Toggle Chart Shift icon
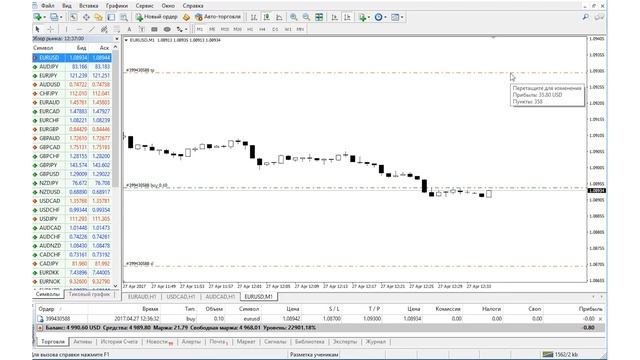640x360 pixels. coord(347,17)
